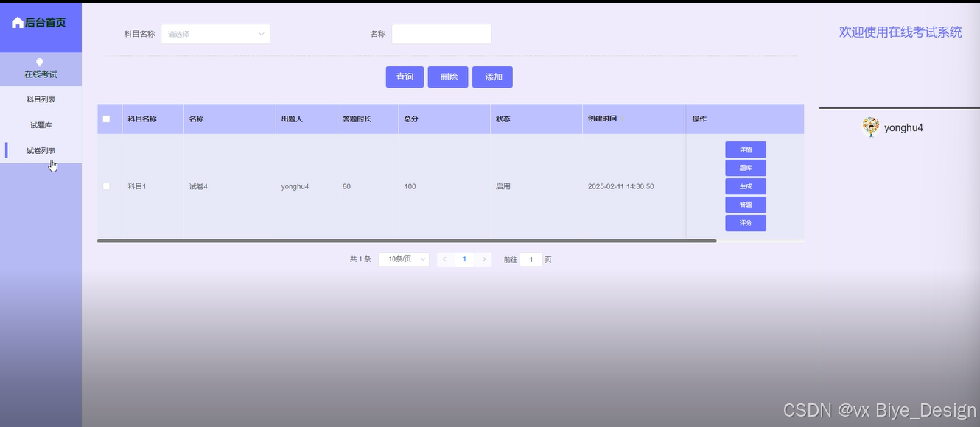Open 科目列表 in the sidebar

tap(41, 99)
